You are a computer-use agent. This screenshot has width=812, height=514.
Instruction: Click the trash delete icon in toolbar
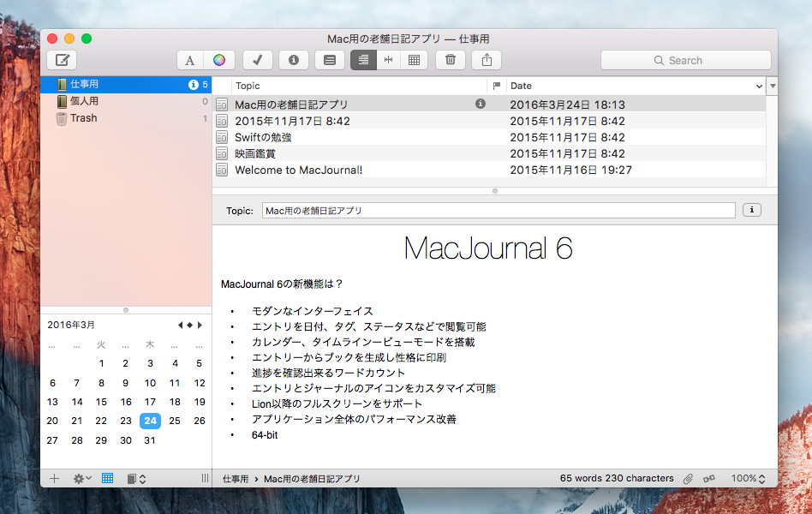451,60
